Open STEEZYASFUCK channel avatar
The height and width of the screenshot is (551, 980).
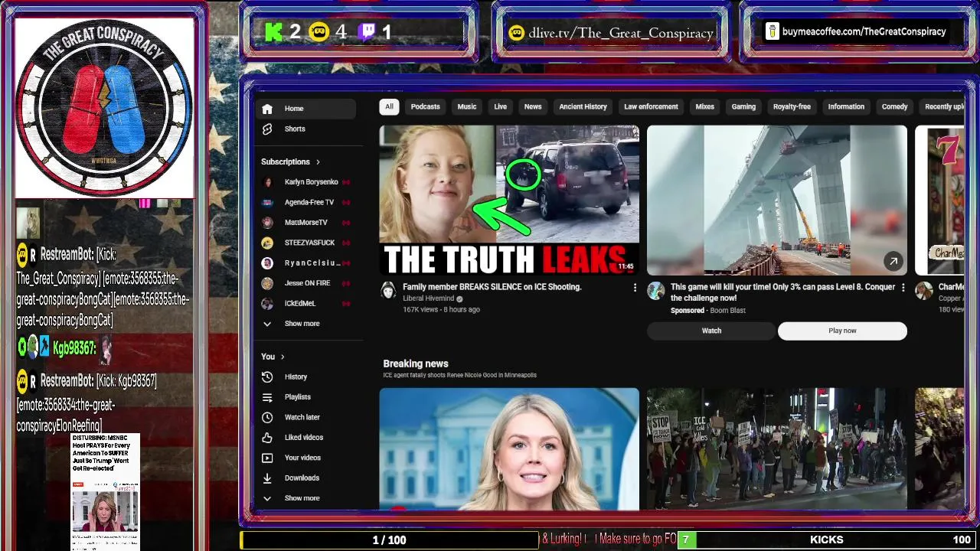267,243
